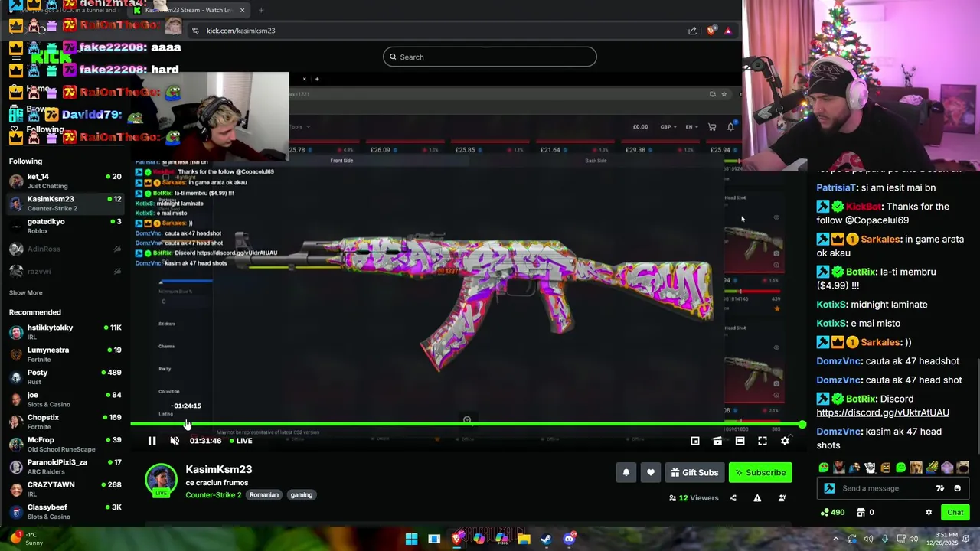The width and height of the screenshot is (980, 551).
Task: Unmute the stream audio
Action: [x=175, y=441]
